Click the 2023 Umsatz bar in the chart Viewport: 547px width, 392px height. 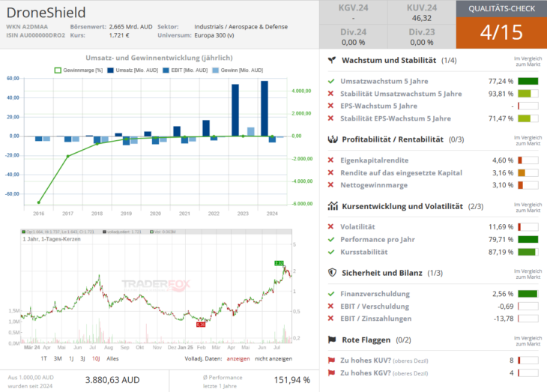click(x=235, y=110)
